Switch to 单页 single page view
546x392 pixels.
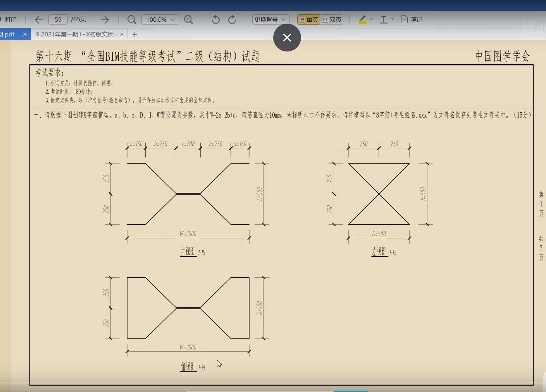[x=309, y=20]
